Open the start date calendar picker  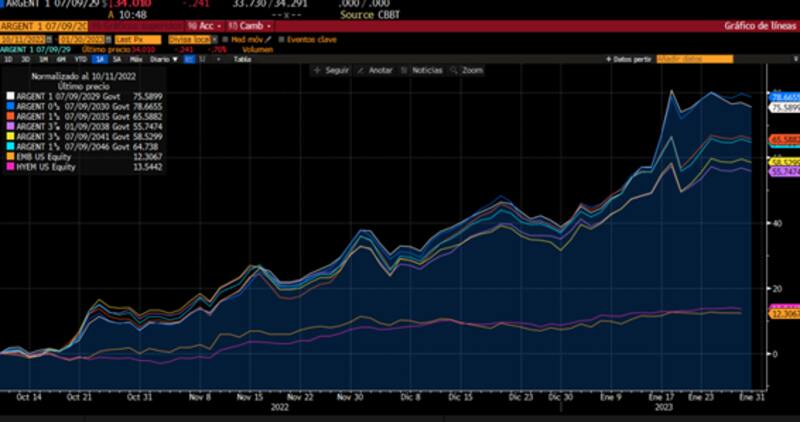pyautogui.click(x=50, y=39)
